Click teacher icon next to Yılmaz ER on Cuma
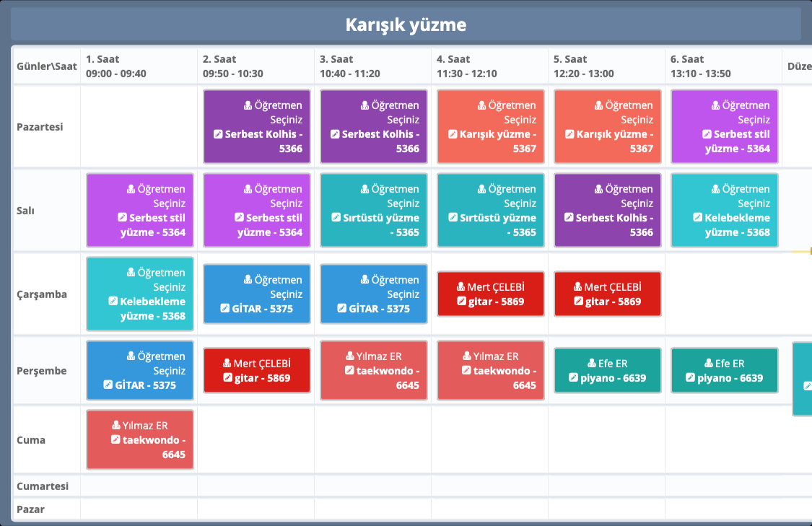This screenshot has width=812, height=526. click(x=115, y=426)
